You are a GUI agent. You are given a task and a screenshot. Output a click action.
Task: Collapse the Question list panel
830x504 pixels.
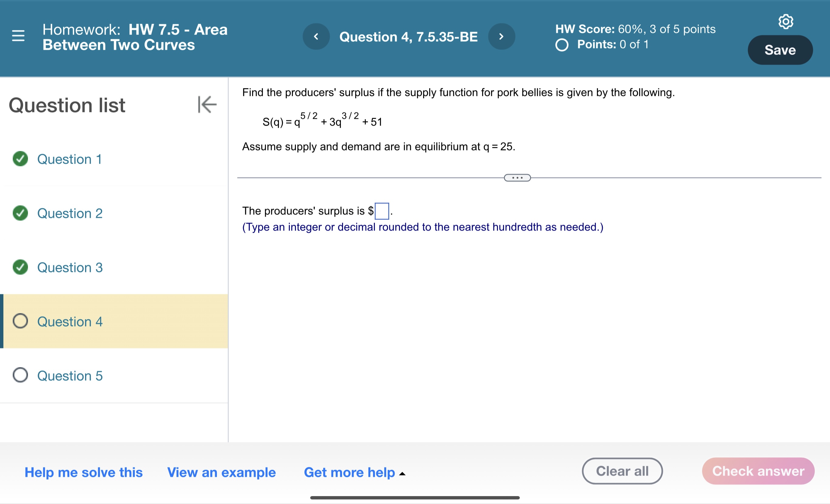(x=207, y=105)
